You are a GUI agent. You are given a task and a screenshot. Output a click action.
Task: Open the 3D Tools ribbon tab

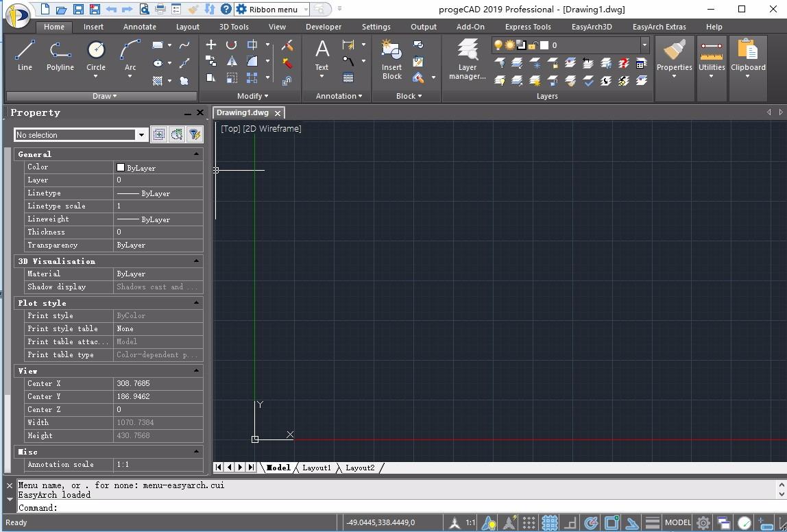click(234, 27)
